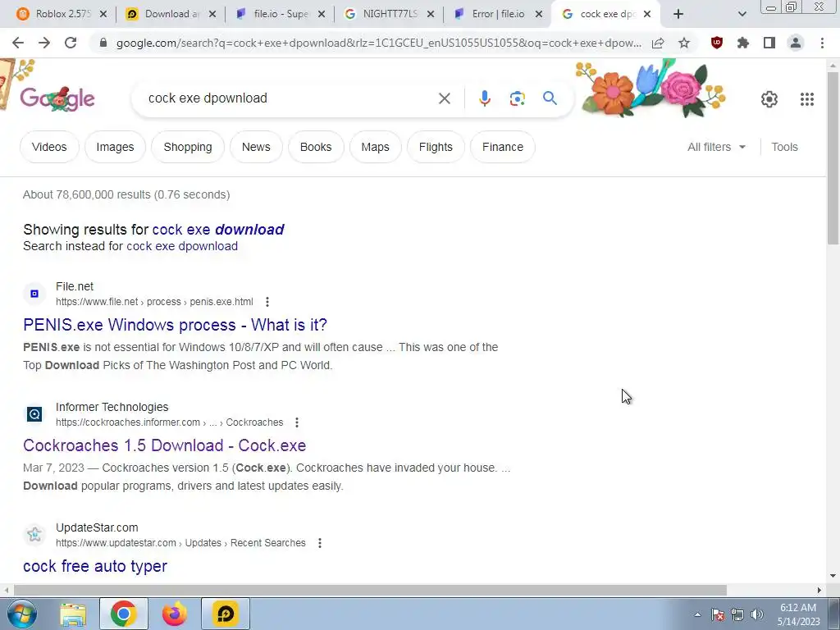Clear the search box with the X icon
This screenshot has height=630, width=840.
[x=444, y=98]
